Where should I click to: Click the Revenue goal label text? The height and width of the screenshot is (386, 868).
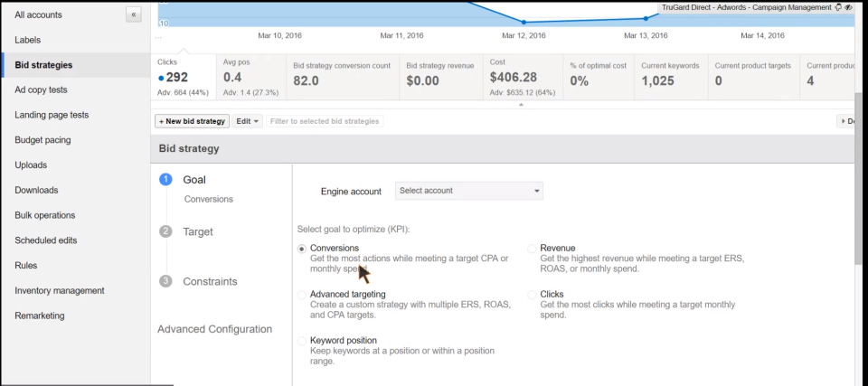pyautogui.click(x=558, y=248)
